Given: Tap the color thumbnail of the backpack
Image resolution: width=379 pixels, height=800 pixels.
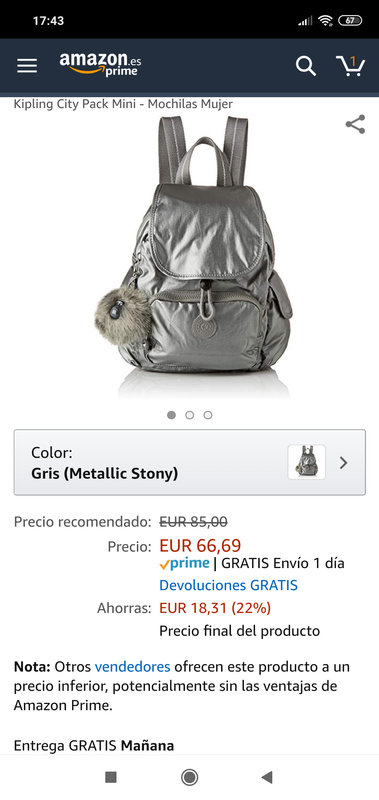Looking at the screenshot, I should click(x=307, y=462).
